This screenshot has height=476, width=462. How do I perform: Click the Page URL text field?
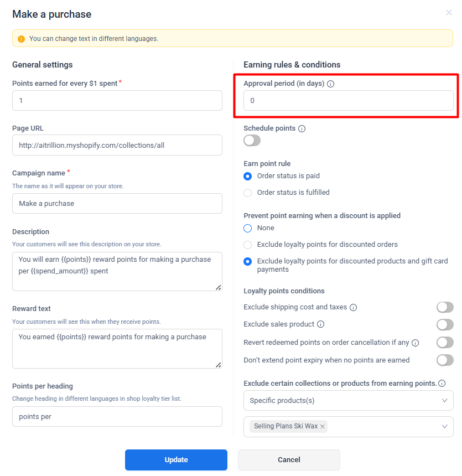coord(117,146)
